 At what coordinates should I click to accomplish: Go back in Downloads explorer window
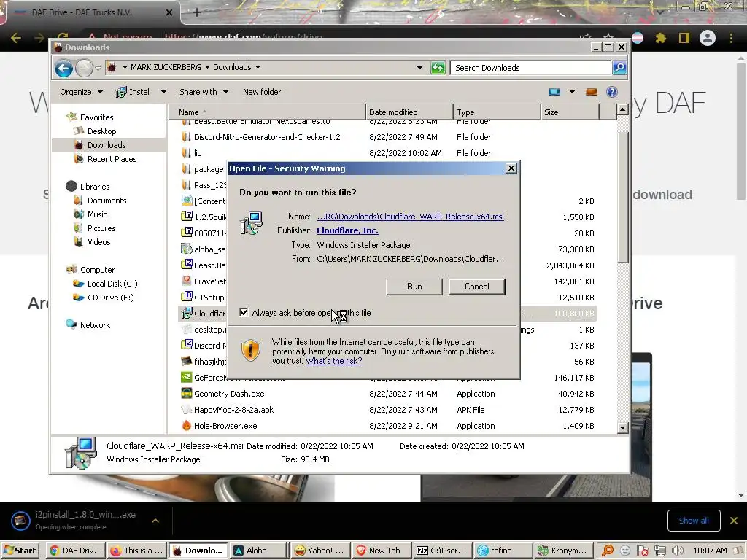tap(63, 68)
